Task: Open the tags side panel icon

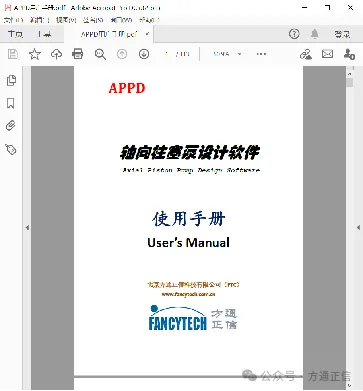Action: (x=11, y=150)
